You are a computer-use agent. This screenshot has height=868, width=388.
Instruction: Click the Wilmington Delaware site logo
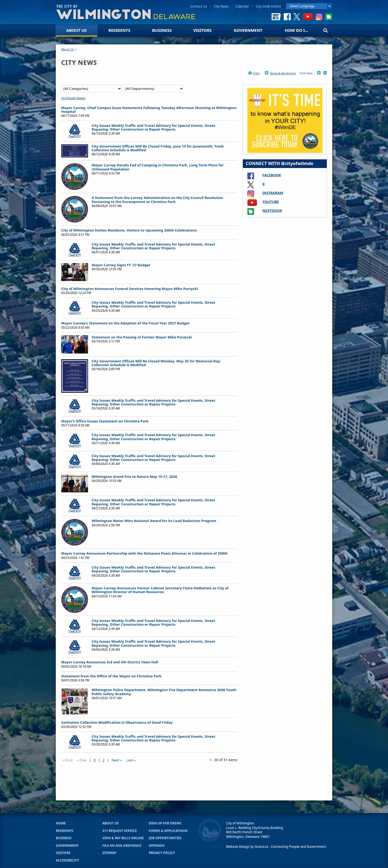pos(126,12)
